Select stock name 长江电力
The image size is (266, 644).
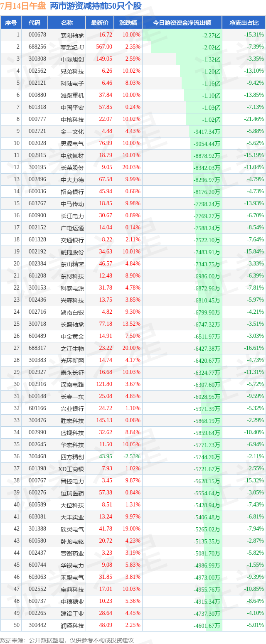coord(72,216)
